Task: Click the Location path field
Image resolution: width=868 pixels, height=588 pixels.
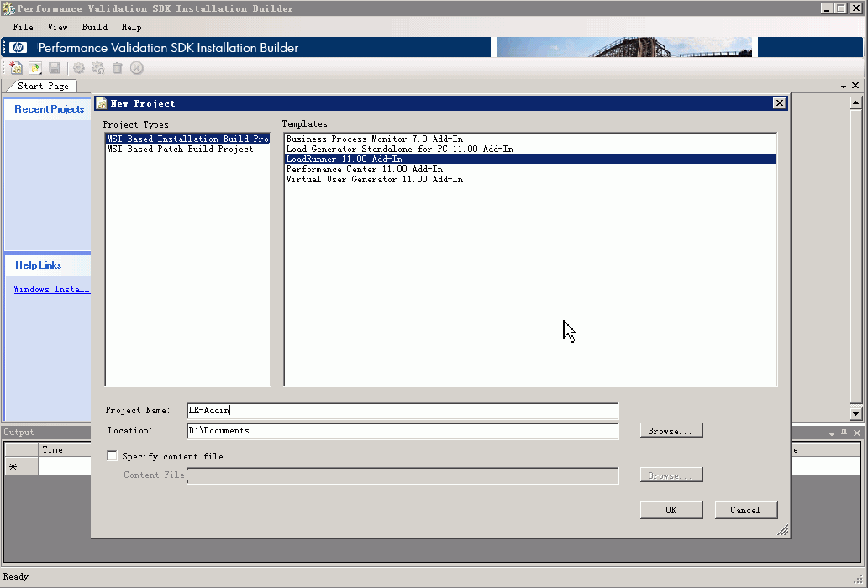Action: [x=402, y=431]
